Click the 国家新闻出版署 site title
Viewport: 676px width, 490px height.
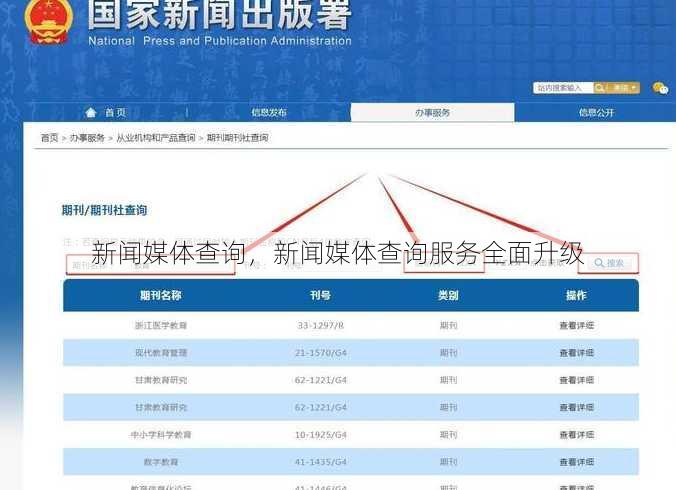pos(220,14)
